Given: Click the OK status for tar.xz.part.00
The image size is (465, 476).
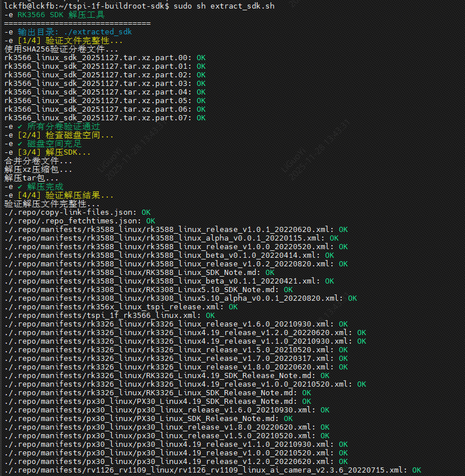Looking at the screenshot, I should [x=201, y=58].
